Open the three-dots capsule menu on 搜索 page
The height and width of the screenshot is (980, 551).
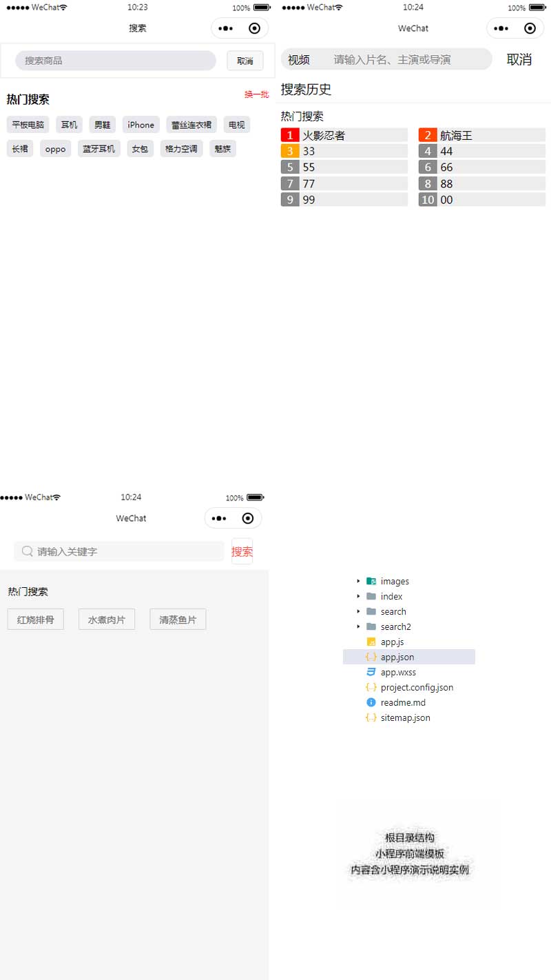225,28
